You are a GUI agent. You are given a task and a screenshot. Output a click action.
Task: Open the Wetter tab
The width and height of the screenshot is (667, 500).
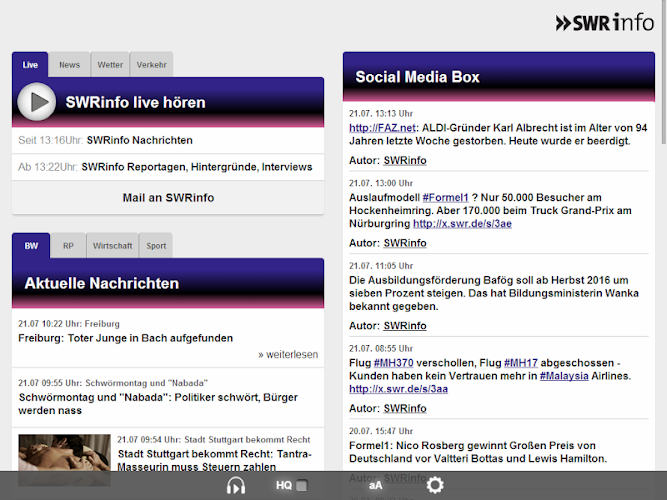pyautogui.click(x=110, y=65)
